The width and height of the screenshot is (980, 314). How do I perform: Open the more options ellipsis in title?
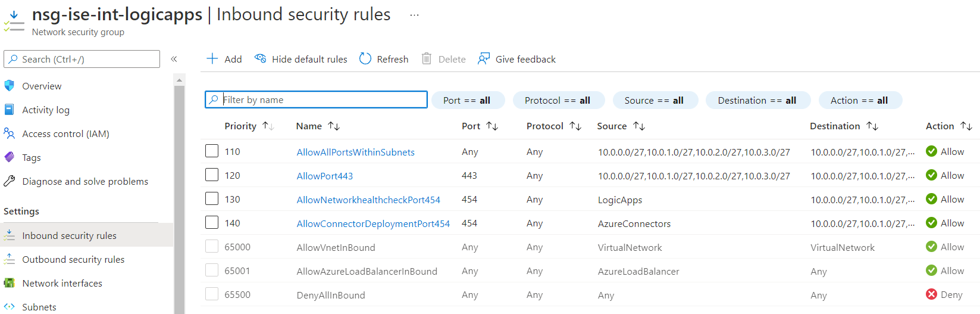click(415, 15)
